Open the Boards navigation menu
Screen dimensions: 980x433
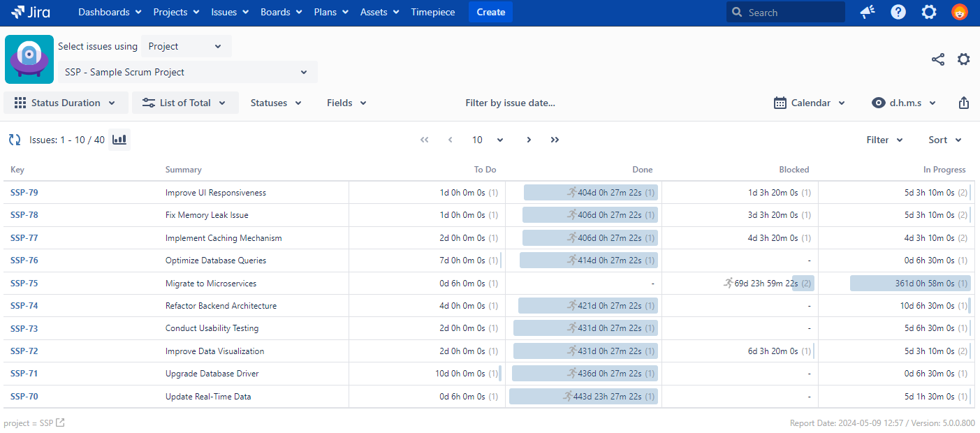tap(280, 12)
